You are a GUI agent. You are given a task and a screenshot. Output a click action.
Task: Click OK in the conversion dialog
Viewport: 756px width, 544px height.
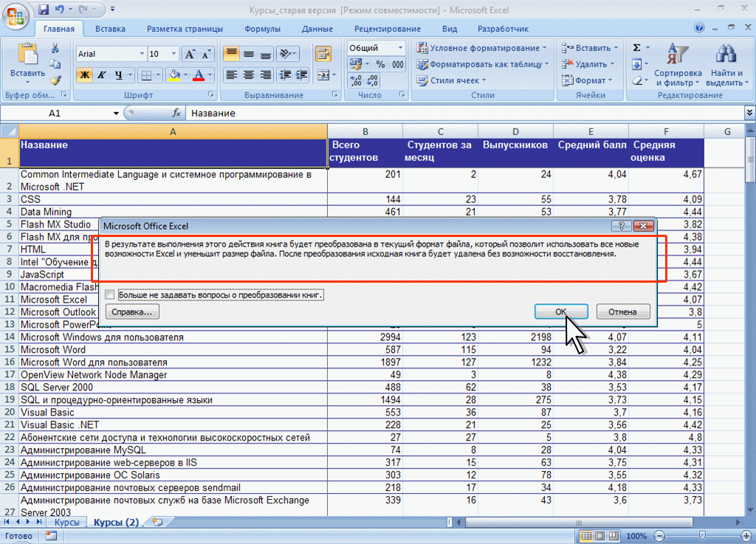point(561,311)
